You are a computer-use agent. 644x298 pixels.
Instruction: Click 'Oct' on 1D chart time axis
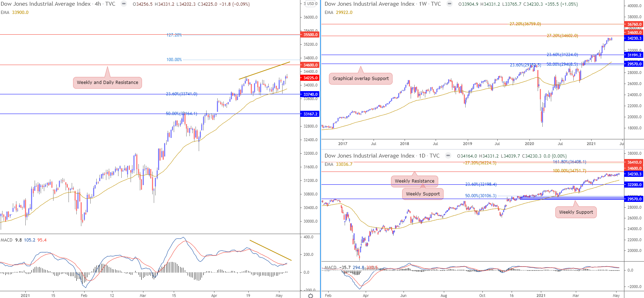(482, 295)
